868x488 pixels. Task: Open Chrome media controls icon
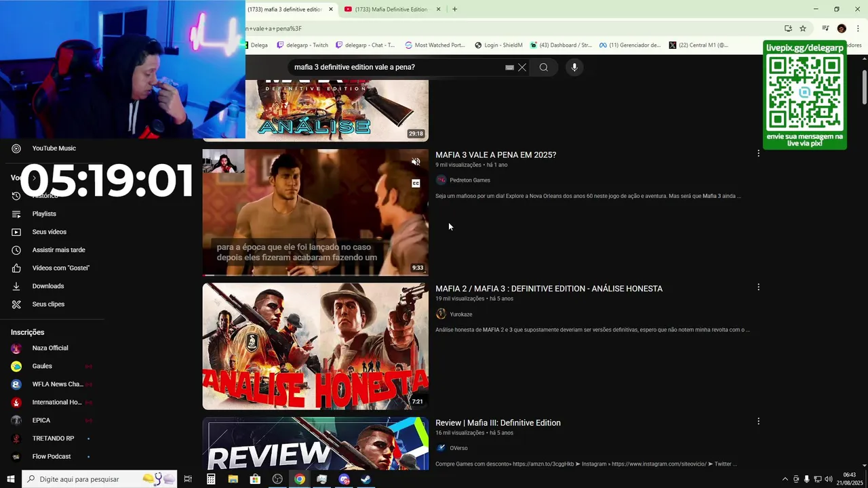pos(825,28)
